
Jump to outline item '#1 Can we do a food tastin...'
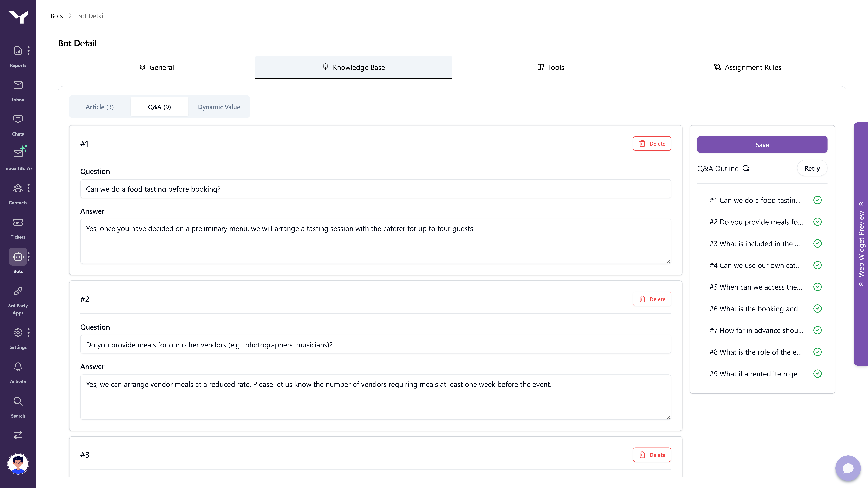click(755, 200)
